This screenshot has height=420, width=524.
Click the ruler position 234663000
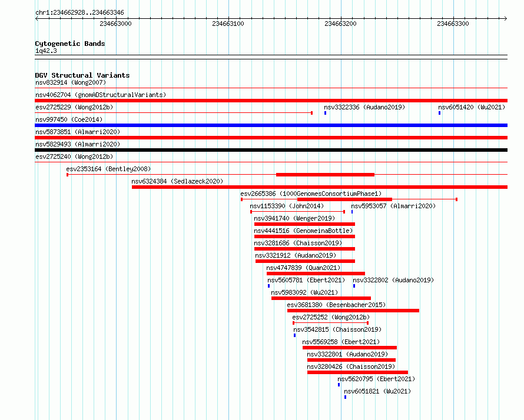(x=115, y=24)
